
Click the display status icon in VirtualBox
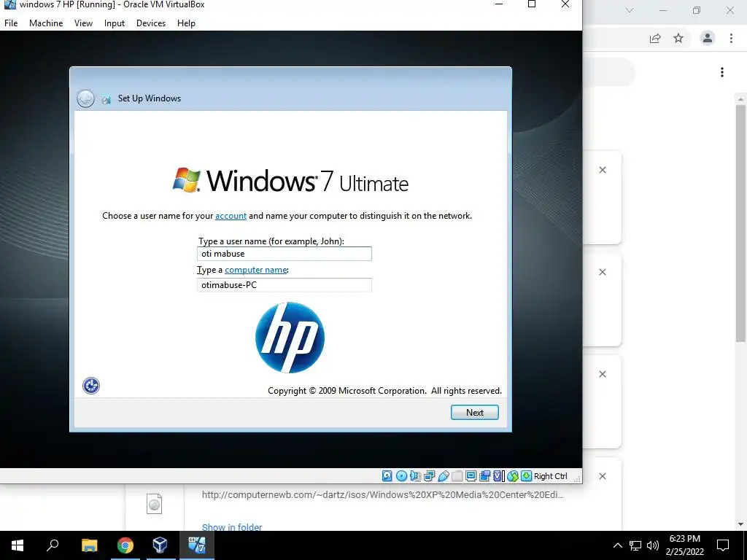[x=471, y=475]
